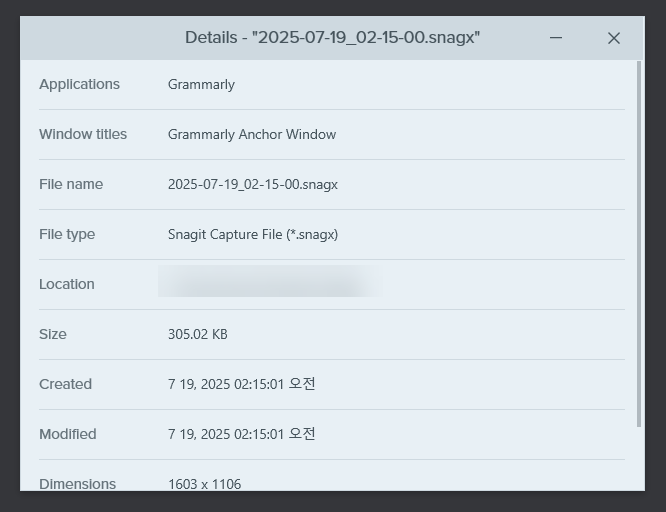Click the blurred Location value
This screenshot has width=666, height=512.
click(x=270, y=281)
